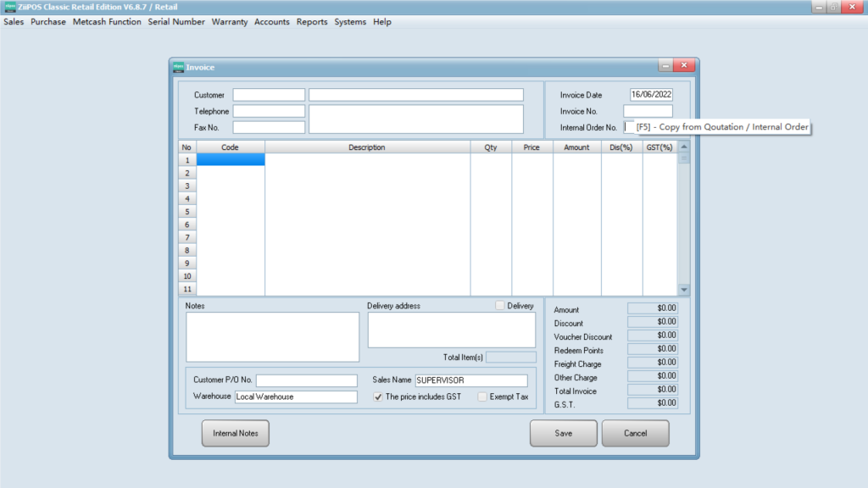Tick the Exempt Tax checkbox
This screenshot has width=868, height=488.
[x=482, y=396]
